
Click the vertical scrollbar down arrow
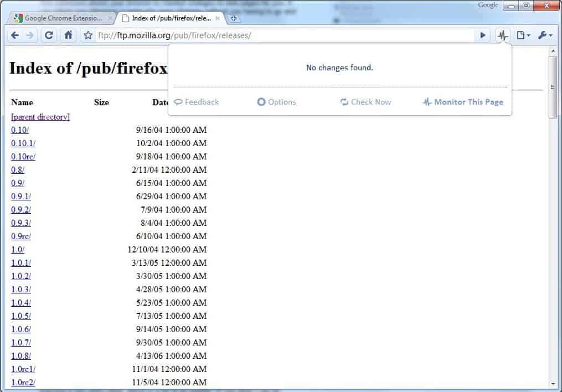pyautogui.click(x=552, y=384)
